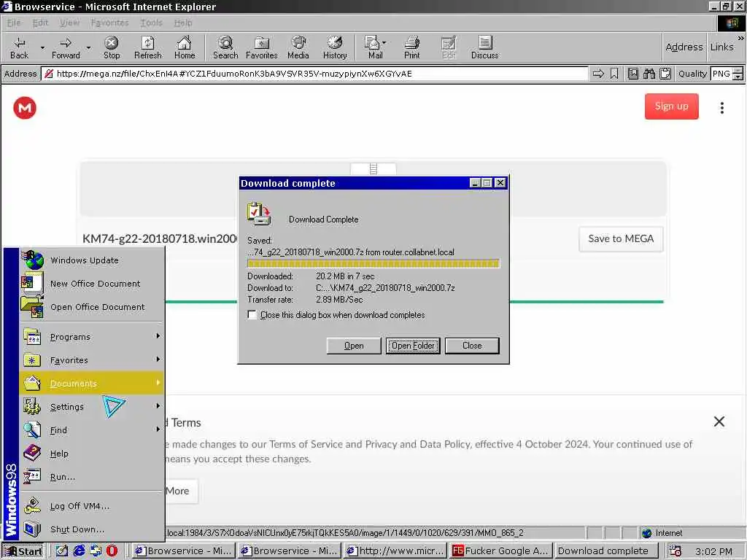Open the Favorites menu in menu bar

[x=109, y=23]
